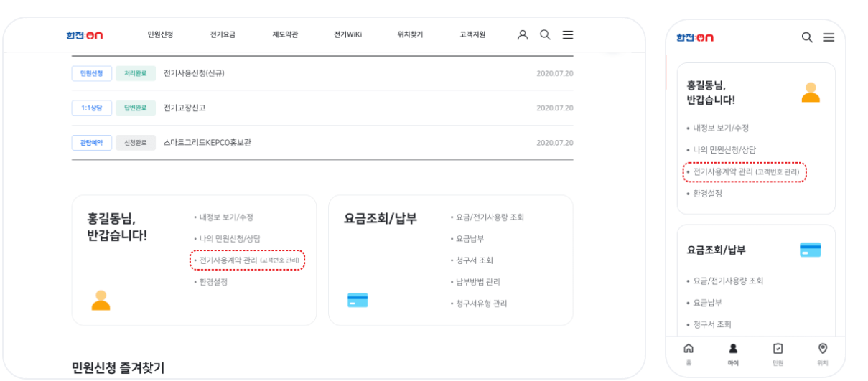Screen dimensions: 868x381
Task: Open the 고객지원 top menu
Action: pyautogui.click(x=472, y=34)
